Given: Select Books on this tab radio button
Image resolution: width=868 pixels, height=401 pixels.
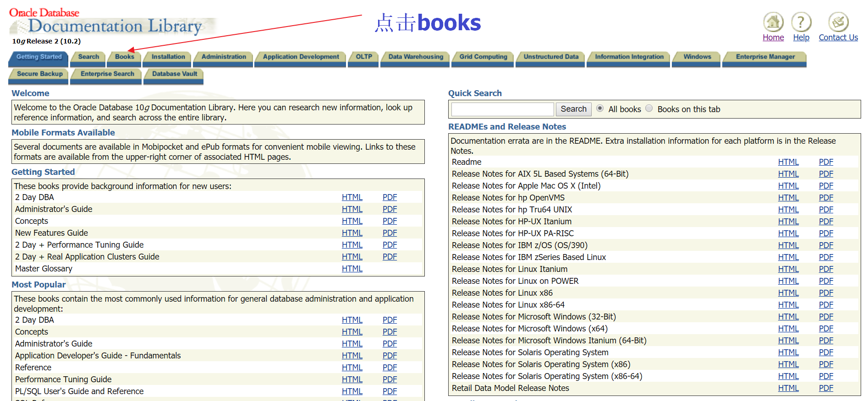Looking at the screenshot, I should click(649, 108).
